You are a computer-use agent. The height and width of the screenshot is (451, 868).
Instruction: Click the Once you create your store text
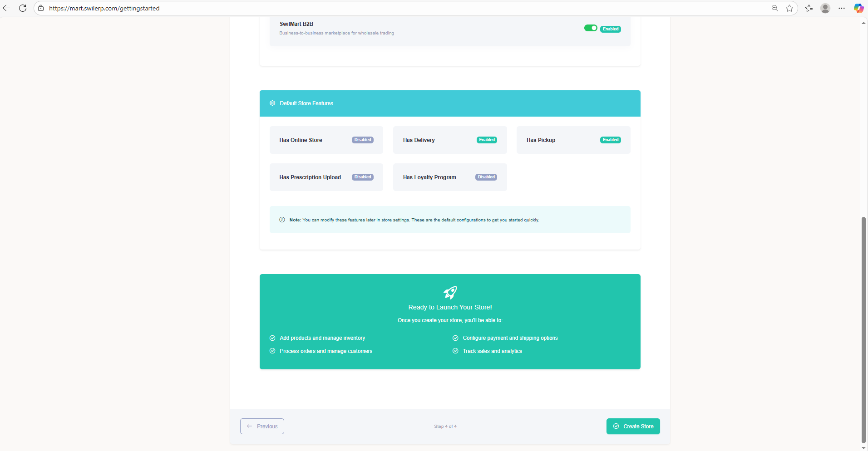[450, 320]
